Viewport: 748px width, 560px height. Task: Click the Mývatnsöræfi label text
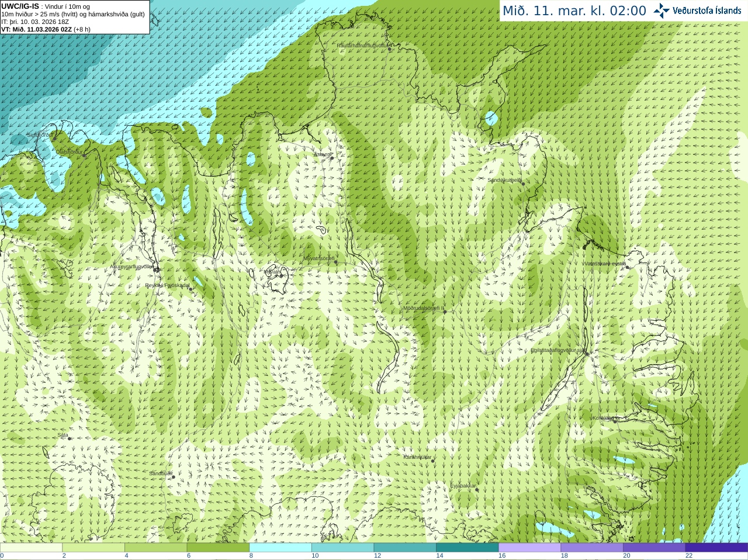pos(319,258)
